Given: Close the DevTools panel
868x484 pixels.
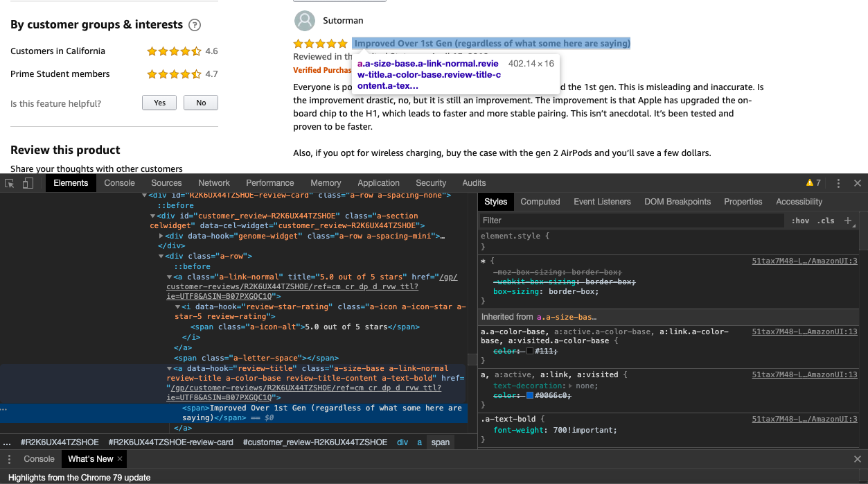Looking at the screenshot, I should pyautogui.click(x=858, y=183).
